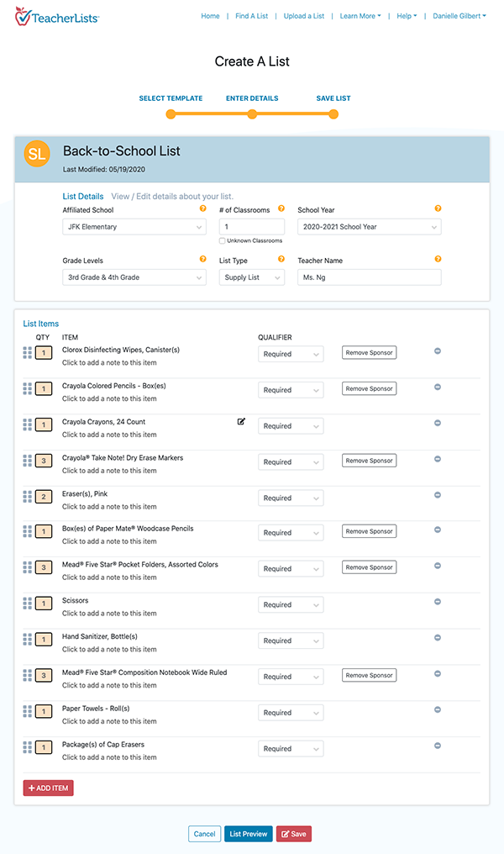Remove the Pocket Folders item

pyautogui.click(x=438, y=566)
